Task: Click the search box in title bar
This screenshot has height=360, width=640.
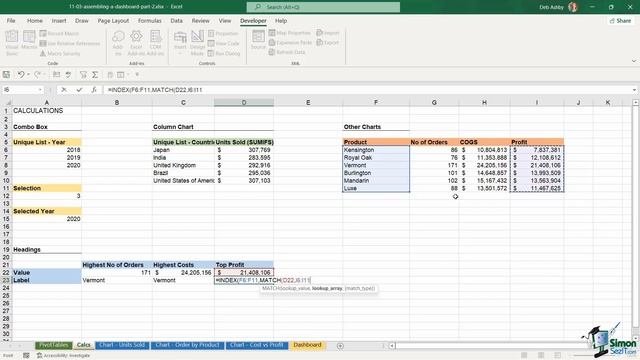Action: (323, 7)
